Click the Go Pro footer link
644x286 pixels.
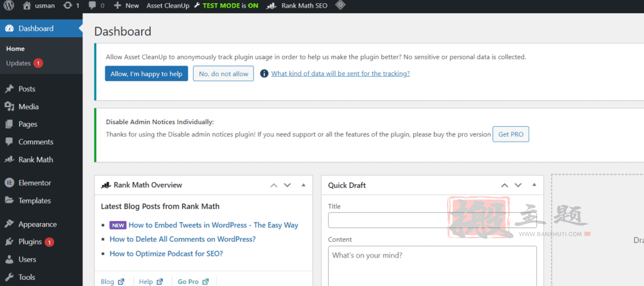pos(188,282)
